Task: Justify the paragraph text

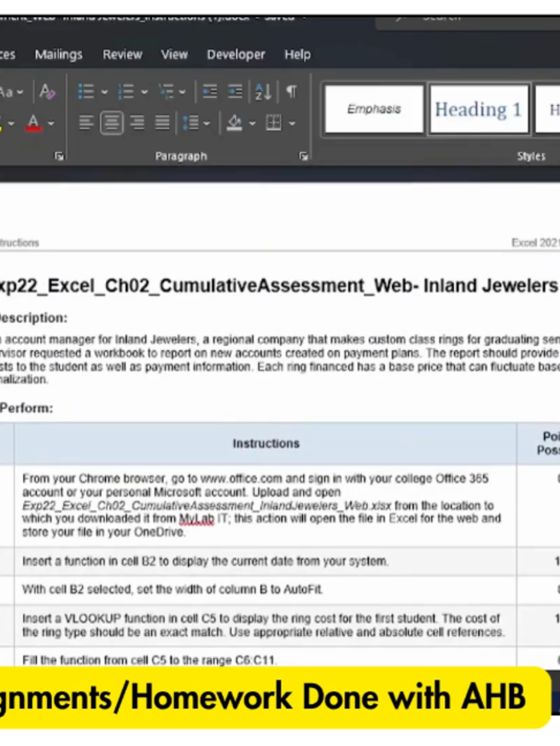Action: click(162, 123)
